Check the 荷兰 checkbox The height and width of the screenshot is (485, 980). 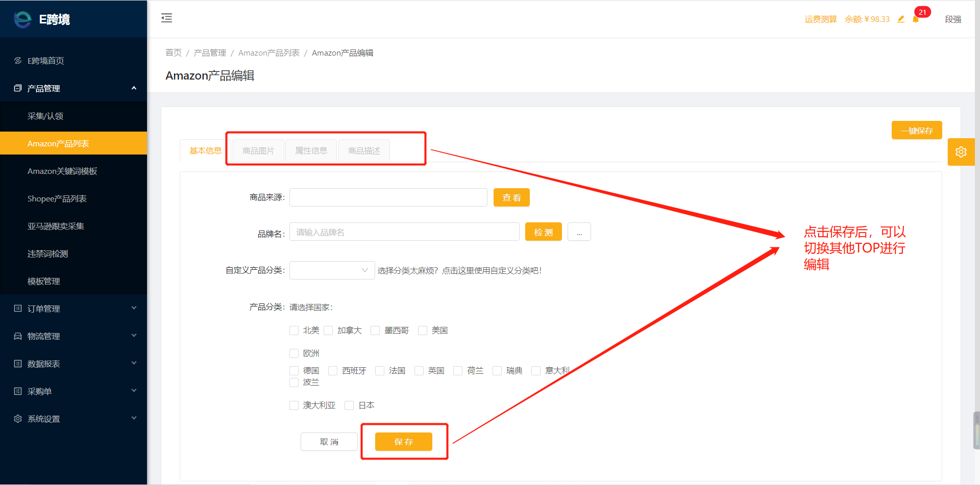point(458,371)
